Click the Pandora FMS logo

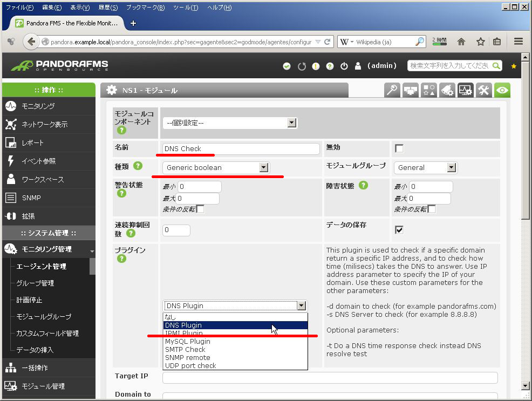(x=60, y=65)
